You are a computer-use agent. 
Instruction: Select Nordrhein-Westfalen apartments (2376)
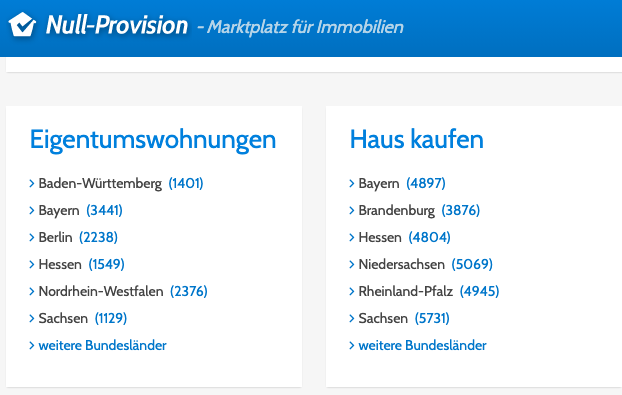coord(123,291)
